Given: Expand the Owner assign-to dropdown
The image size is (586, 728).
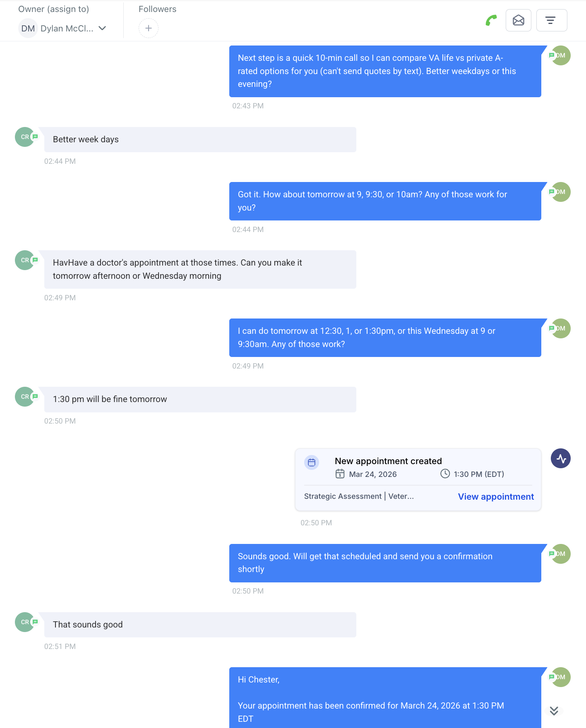Looking at the screenshot, I should (62, 29).
